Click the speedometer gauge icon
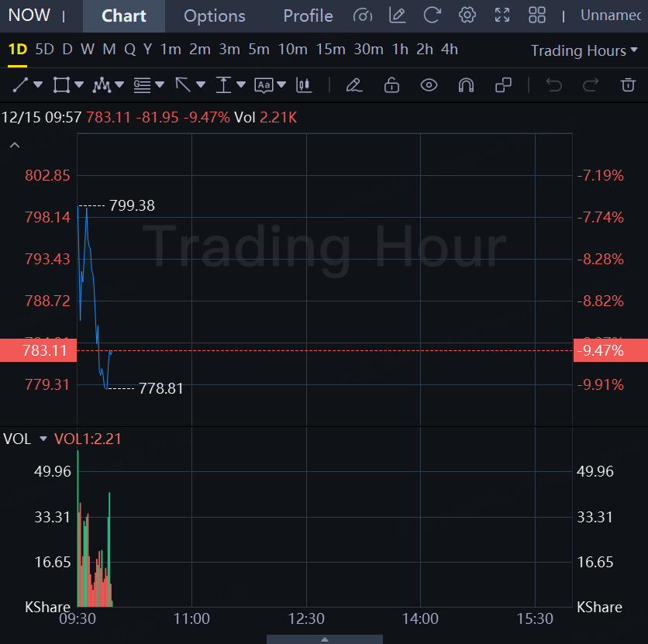 point(363,15)
